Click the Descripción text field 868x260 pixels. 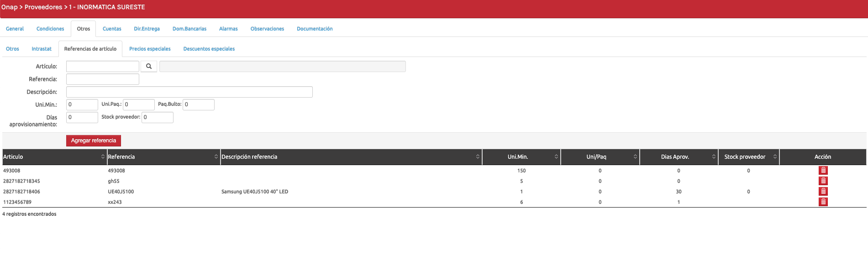point(189,92)
